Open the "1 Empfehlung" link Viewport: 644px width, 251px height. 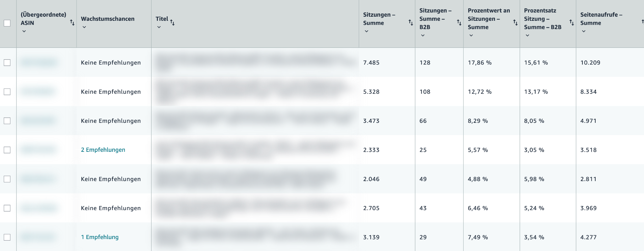click(x=100, y=237)
